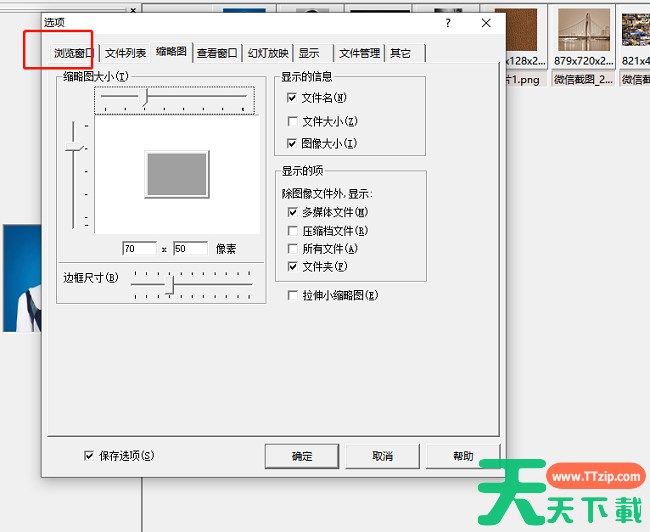Open the 文件列表 tab
This screenshot has height=532, width=650.
click(x=125, y=53)
